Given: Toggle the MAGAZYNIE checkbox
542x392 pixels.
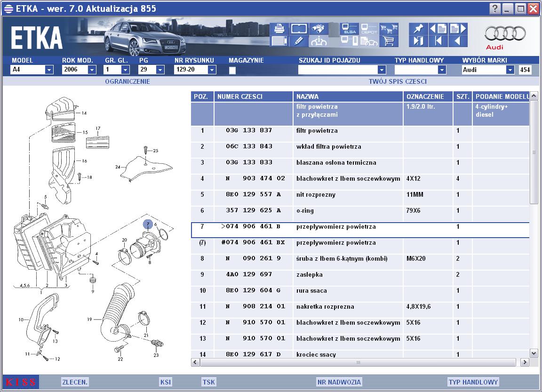Looking at the screenshot, I should 232,70.
